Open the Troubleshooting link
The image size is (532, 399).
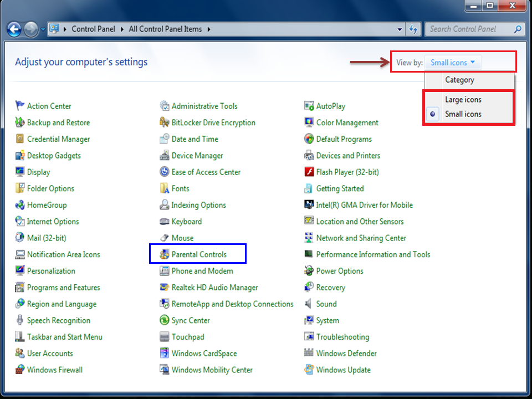tap(342, 337)
